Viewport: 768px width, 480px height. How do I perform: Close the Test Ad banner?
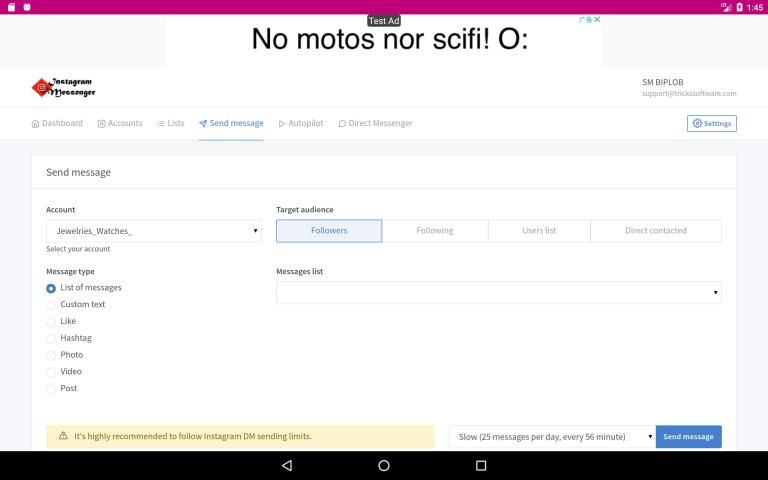(x=597, y=20)
